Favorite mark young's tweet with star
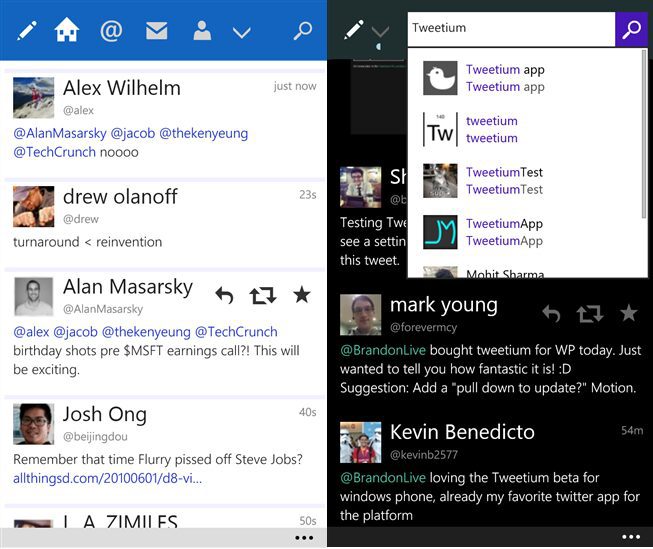 628,313
